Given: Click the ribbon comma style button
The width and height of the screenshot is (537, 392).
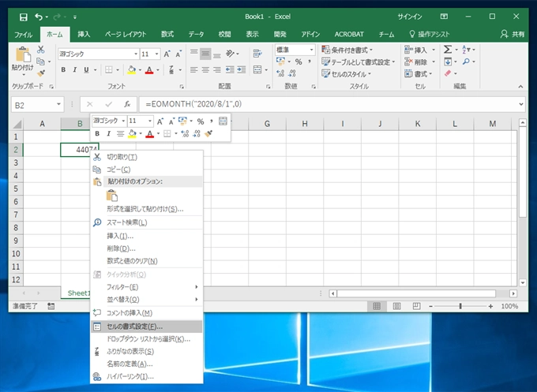Looking at the screenshot, I should coord(310,62).
